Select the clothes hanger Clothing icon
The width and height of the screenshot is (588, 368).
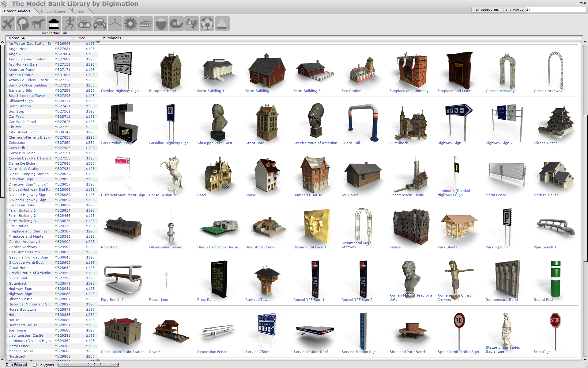[115, 24]
